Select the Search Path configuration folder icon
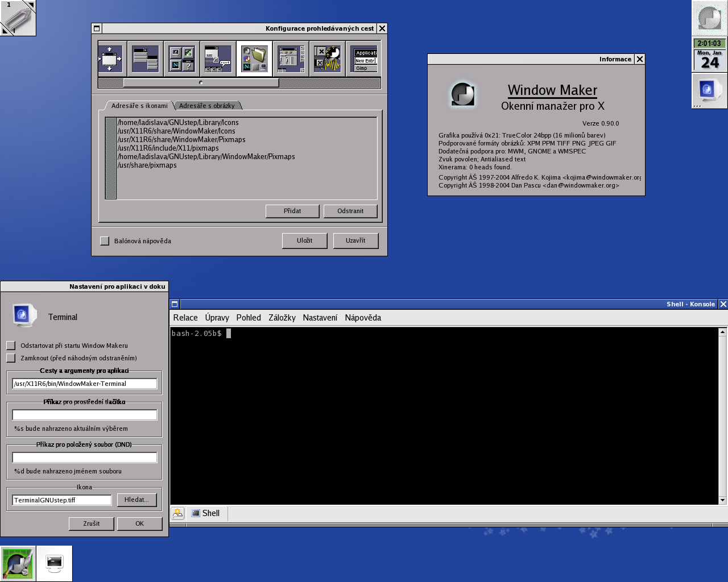 coord(254,59)
